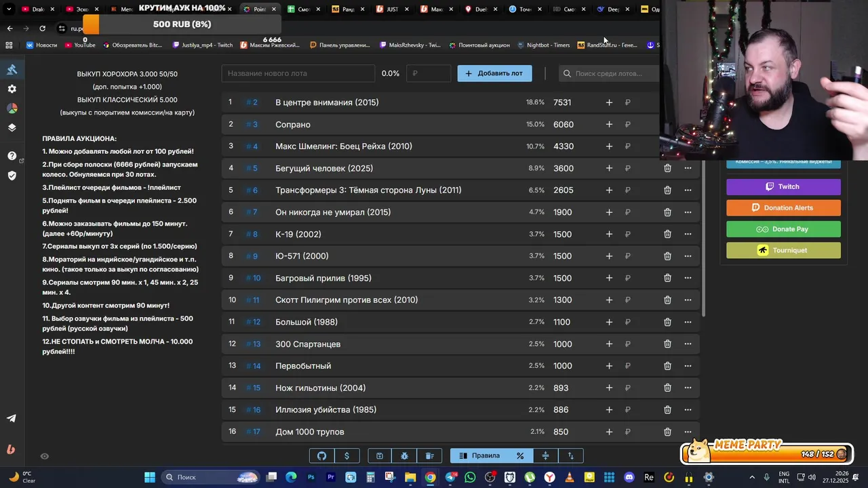Delete the Бегущий человек (2025) lot
The image size is (868, 488).
point(667,168)
